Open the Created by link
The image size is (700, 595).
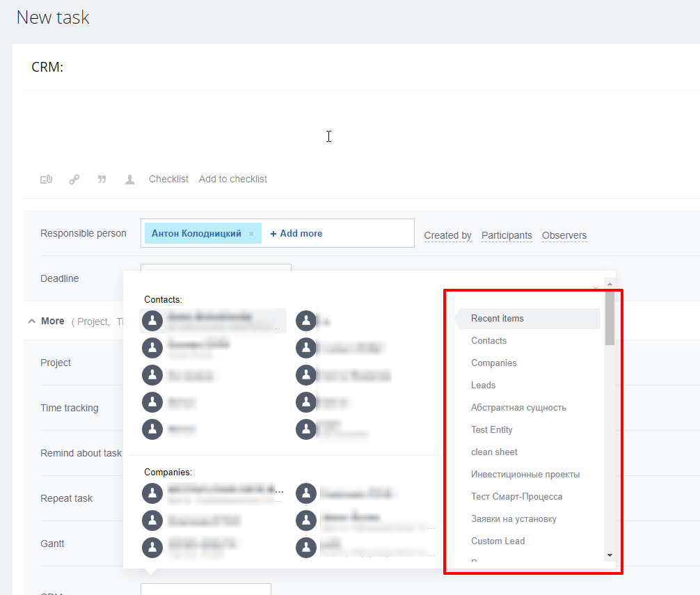click(x=448, y=235)
